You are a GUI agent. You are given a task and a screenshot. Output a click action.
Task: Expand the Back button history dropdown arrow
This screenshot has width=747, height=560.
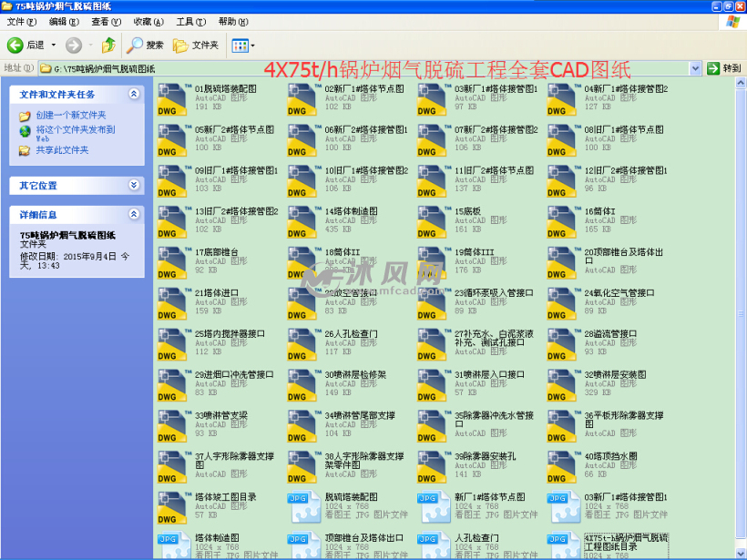pyautogui.click(x=53, y=45)
